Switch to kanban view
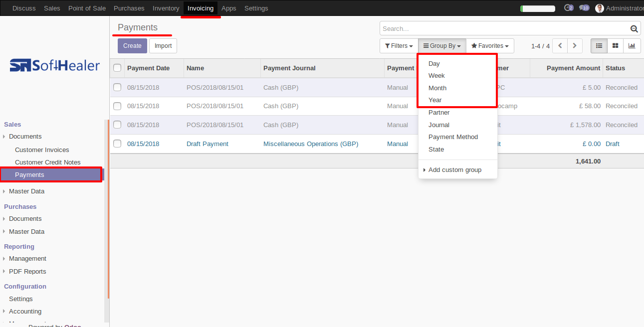 616,46
